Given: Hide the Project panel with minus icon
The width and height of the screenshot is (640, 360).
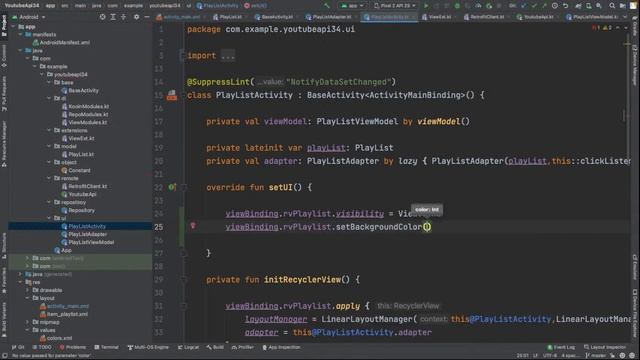Looking at the screenshot, I should pos(147,17).
